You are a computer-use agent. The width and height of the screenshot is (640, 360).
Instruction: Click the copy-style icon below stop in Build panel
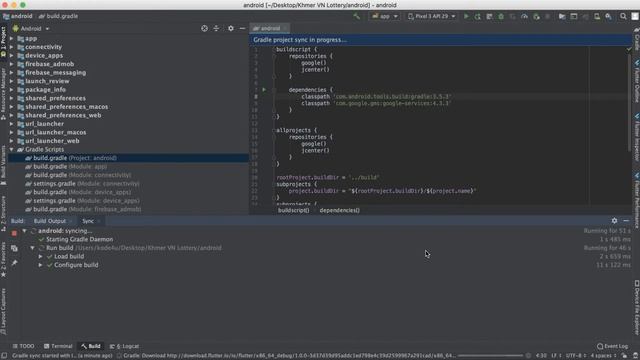[14, 248]
